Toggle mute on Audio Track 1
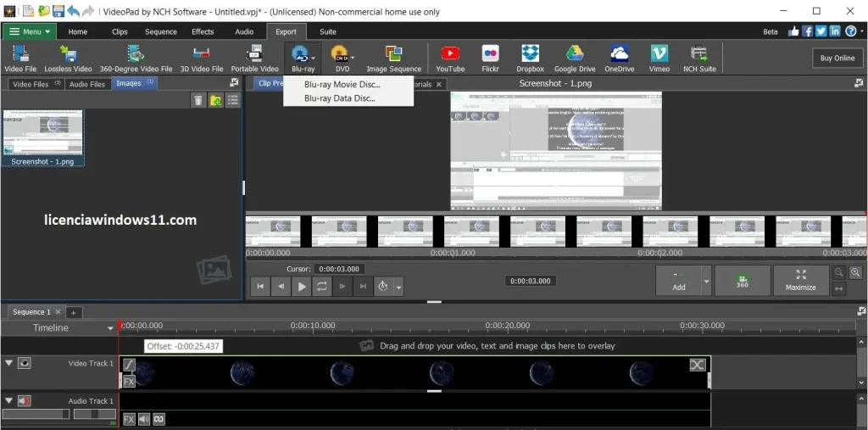 click(24, 400)
